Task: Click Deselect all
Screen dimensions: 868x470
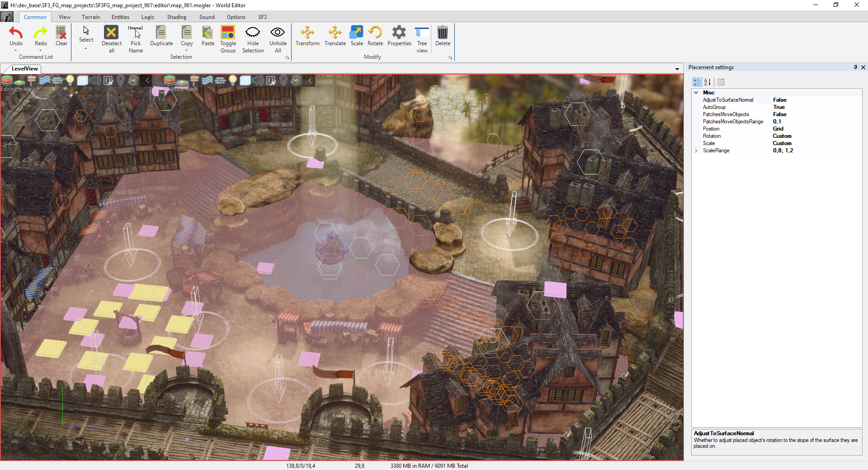Action: pyautogui.click(x=111, y=39)
